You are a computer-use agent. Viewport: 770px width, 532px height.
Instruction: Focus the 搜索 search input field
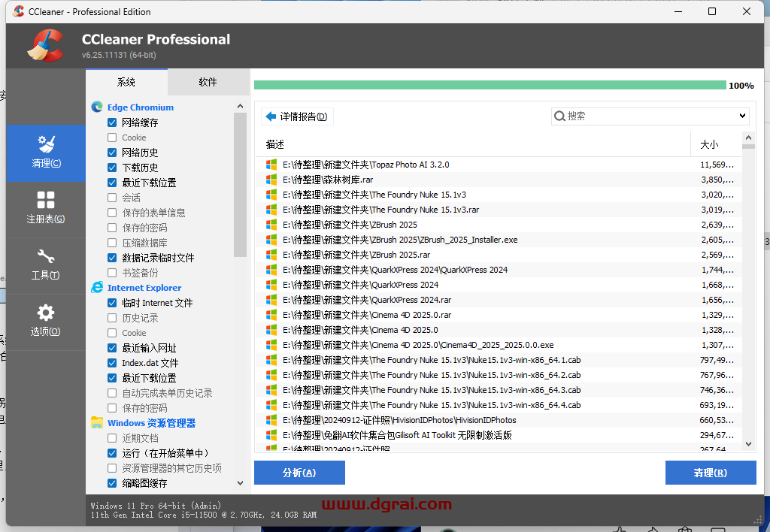click(649, 116)
